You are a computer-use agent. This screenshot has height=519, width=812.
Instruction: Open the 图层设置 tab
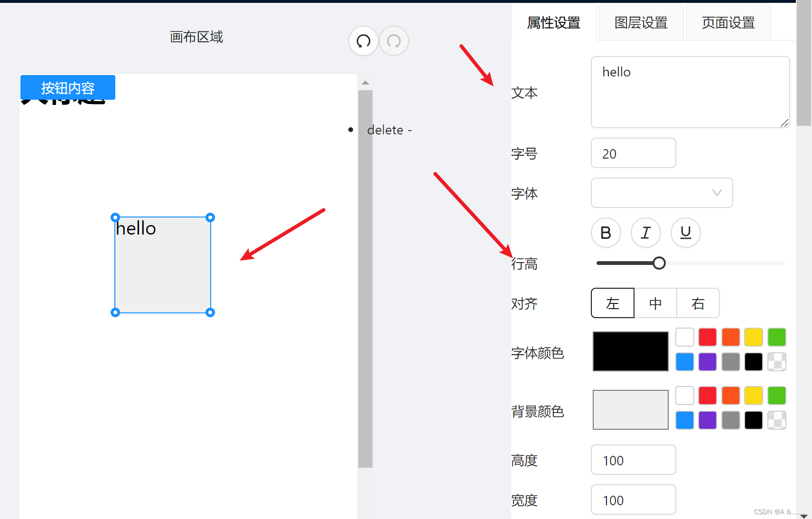(641, 22)
